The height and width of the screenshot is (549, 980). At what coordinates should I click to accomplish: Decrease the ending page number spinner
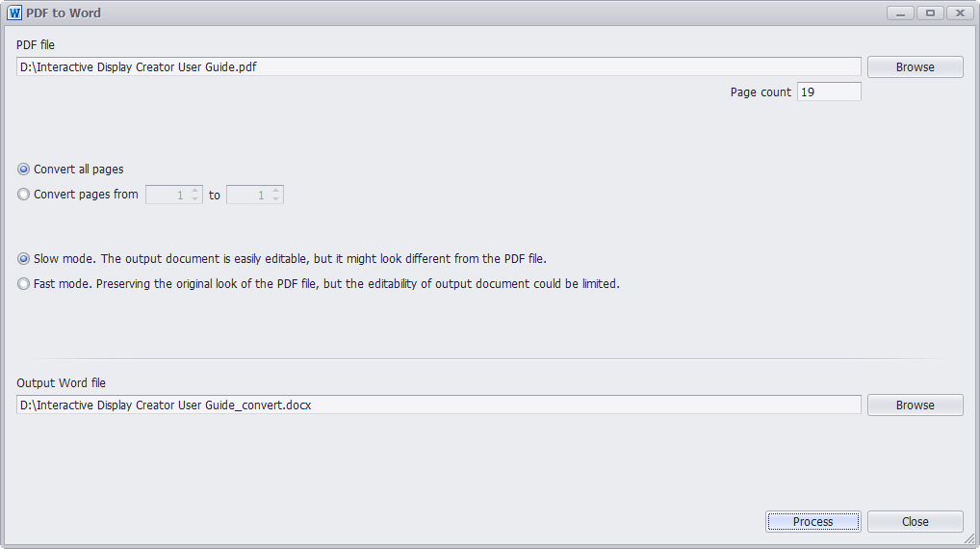point(275,198)
